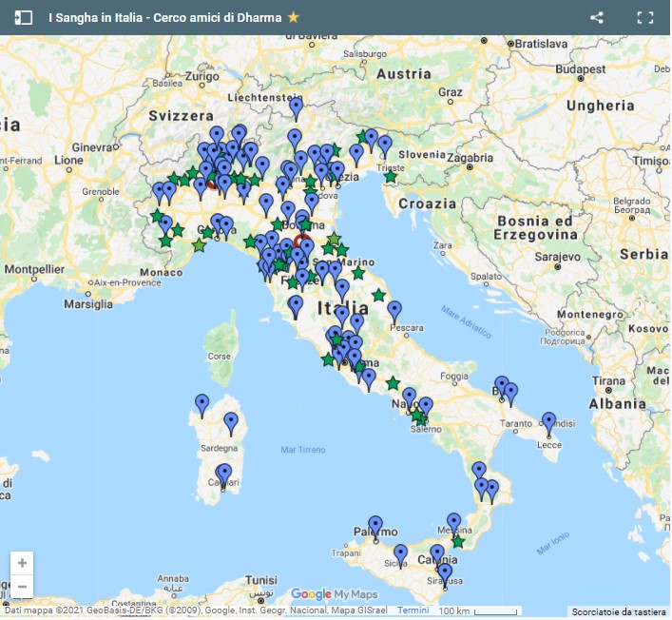Click the Tunisi city label
The height and width of the screenshot is (620, 672).
point(261,581)
